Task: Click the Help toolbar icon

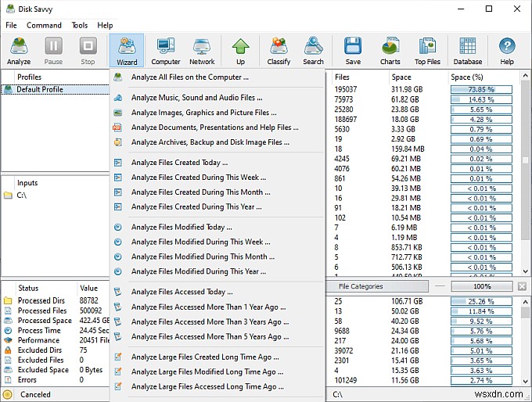Action: click(x=507, y=51)
